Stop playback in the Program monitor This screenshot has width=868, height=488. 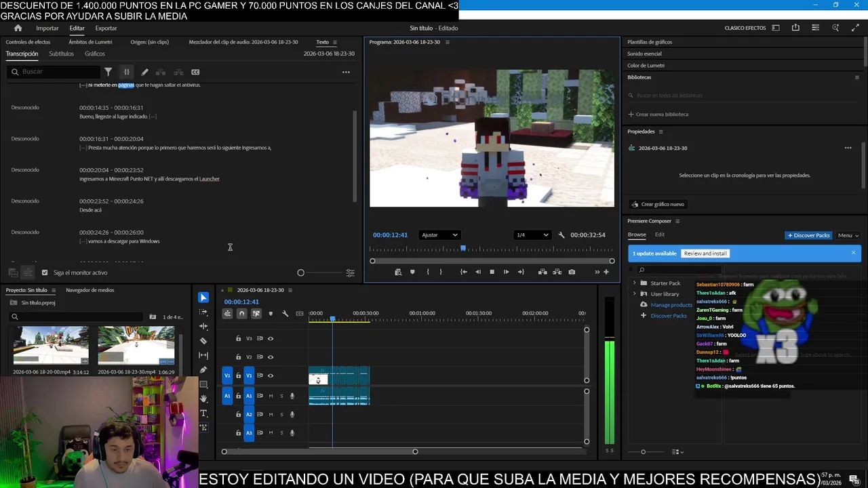492,272
